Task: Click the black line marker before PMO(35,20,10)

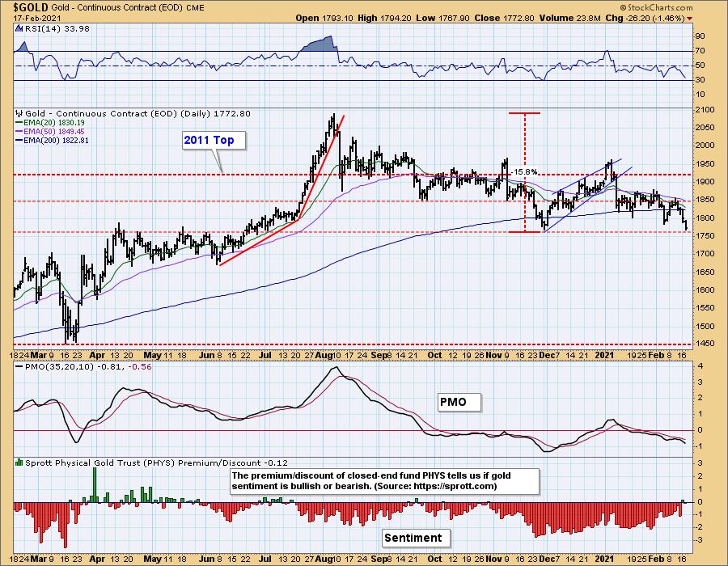Action: 19,366
